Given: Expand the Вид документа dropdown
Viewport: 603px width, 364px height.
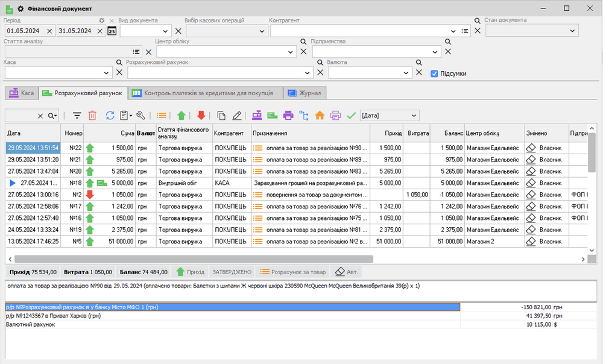Looking at the screenshot, I should [166, 31].
